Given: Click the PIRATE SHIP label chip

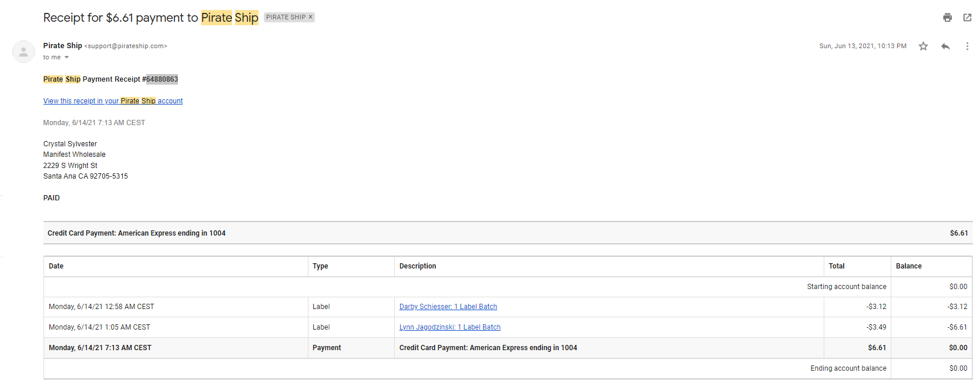Looking at the screenshot, I should point(286,17).
